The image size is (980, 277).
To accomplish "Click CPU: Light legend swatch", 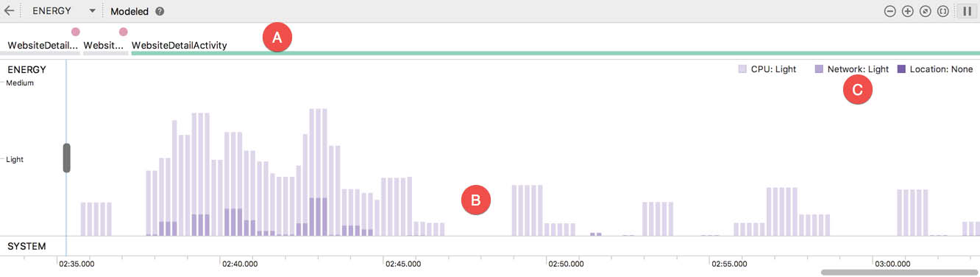I will point(743,69).
